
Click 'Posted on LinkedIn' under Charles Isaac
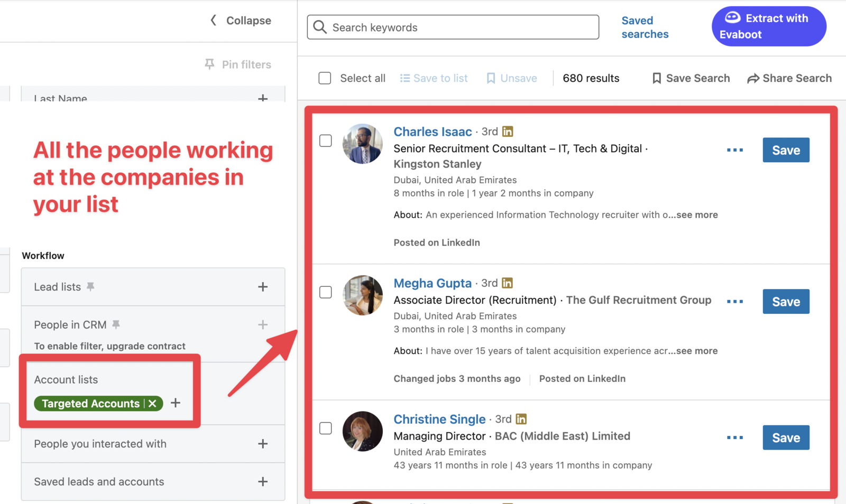tap(437, 242)
